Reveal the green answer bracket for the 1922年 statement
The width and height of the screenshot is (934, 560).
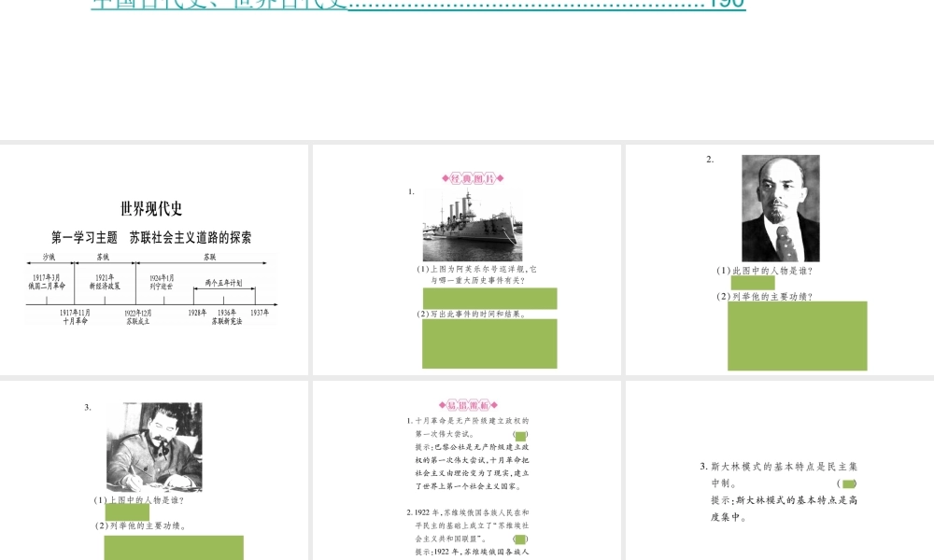coord(520,539)
